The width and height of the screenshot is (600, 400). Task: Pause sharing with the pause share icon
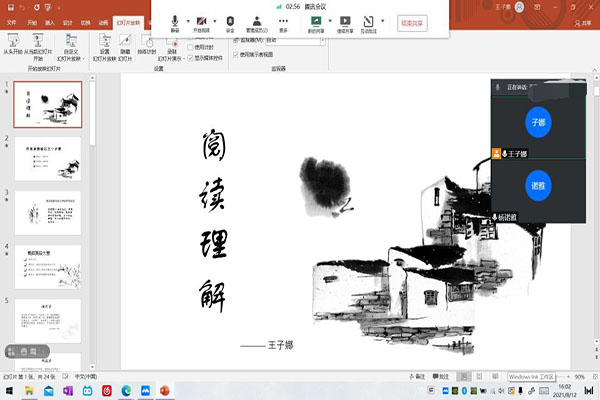coord(345,20)
